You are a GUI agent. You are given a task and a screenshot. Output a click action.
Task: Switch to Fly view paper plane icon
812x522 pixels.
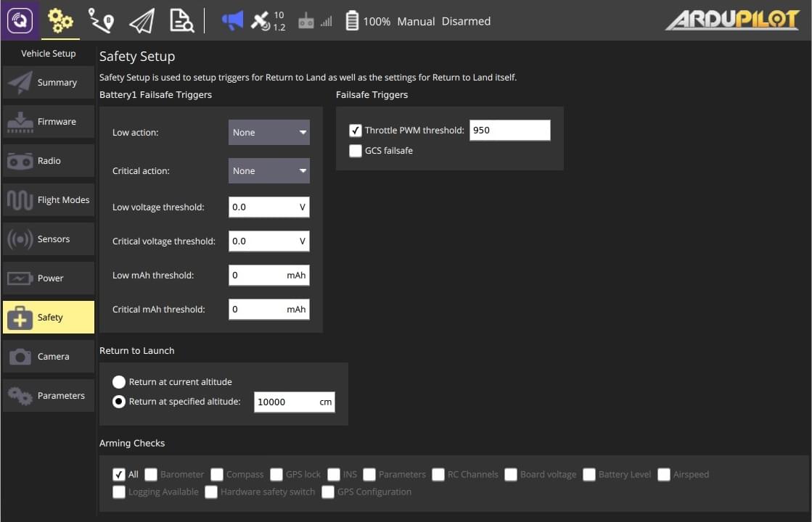pyautogui.click(x=142, y=21)
